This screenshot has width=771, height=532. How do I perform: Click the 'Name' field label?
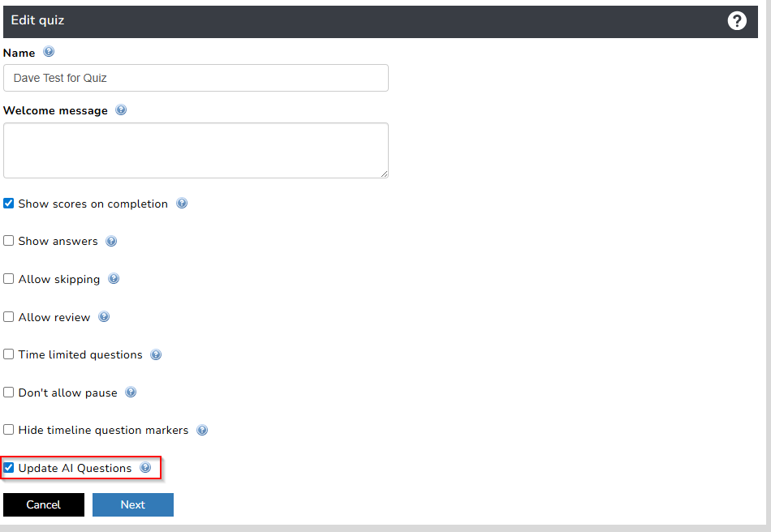point(19,53)
